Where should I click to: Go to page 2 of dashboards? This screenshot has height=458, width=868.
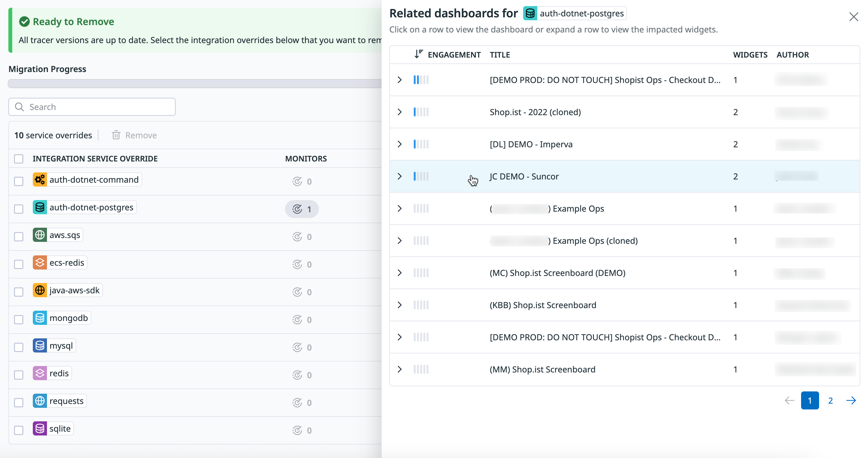coord(830,400)
